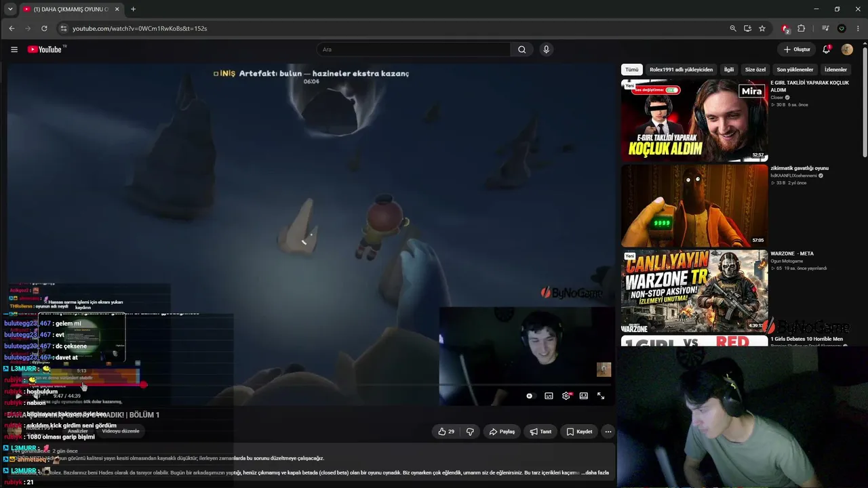Screen dimensions: 868x488
Task: Select the 'Son yüklenenler' filter chip
Action: [x=795, y=70]
